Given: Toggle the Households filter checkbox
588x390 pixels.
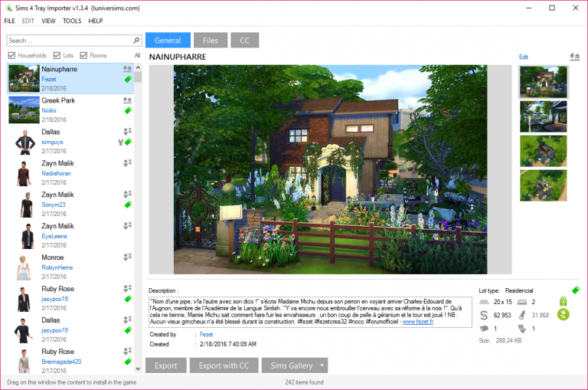Looking at the screenshot, I should 11,55.
